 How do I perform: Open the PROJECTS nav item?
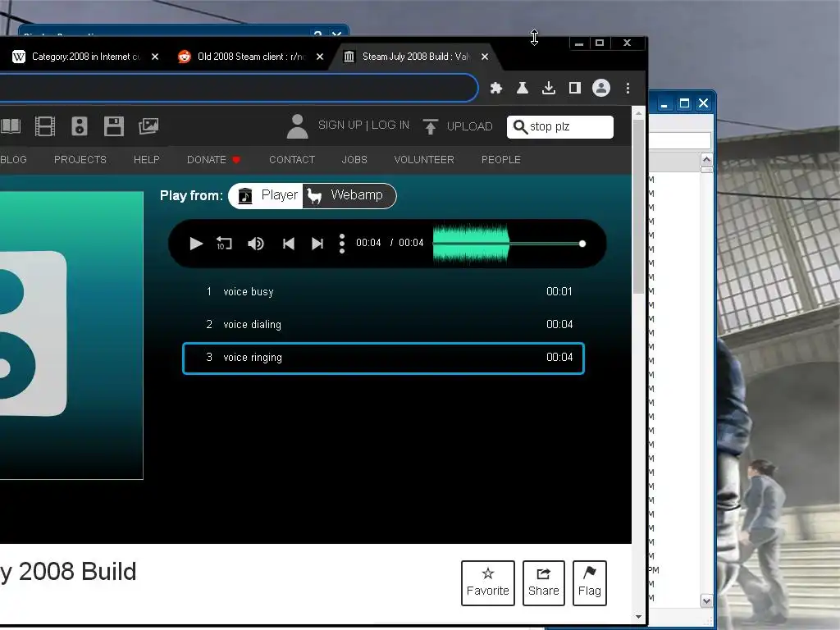pyautogui.click(x=80, y=160)
